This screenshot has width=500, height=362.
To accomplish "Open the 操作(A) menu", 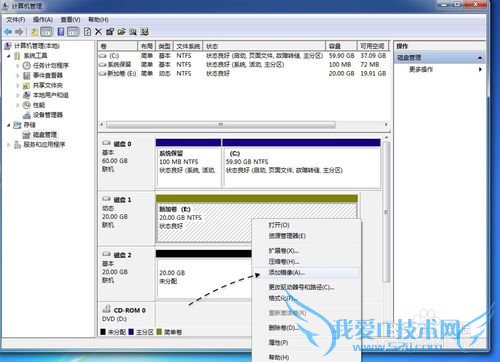I will pyautogui.click(x=43, y=20).
